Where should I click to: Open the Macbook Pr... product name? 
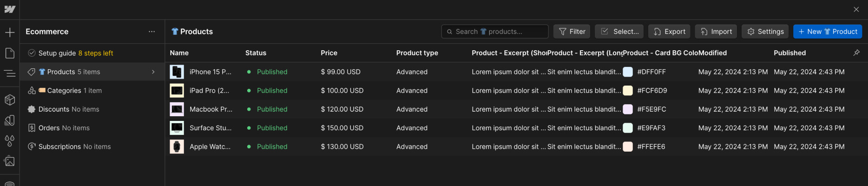coord(211,109)
